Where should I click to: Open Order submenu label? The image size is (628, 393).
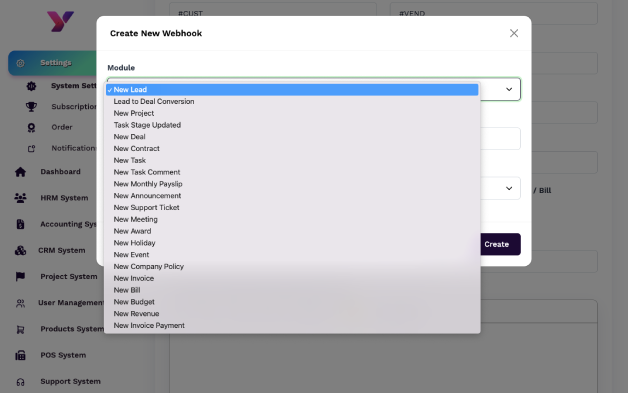pyautogui.click(x=62, y=127)
